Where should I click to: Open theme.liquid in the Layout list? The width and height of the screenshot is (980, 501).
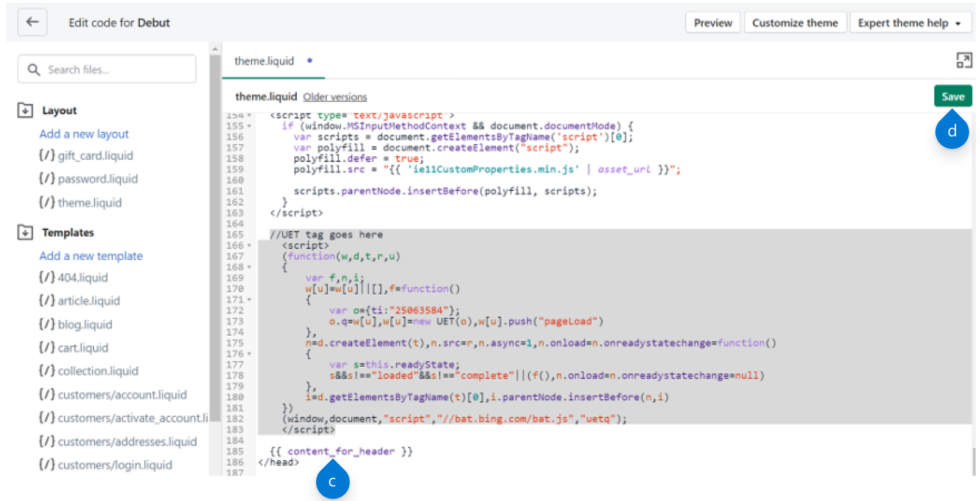click(x=81, y=203)
